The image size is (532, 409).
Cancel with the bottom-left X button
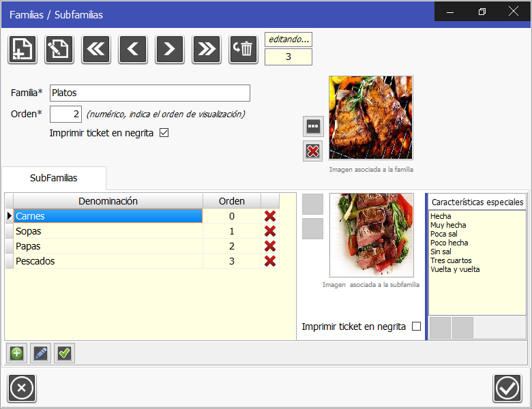tap(22, 389)
